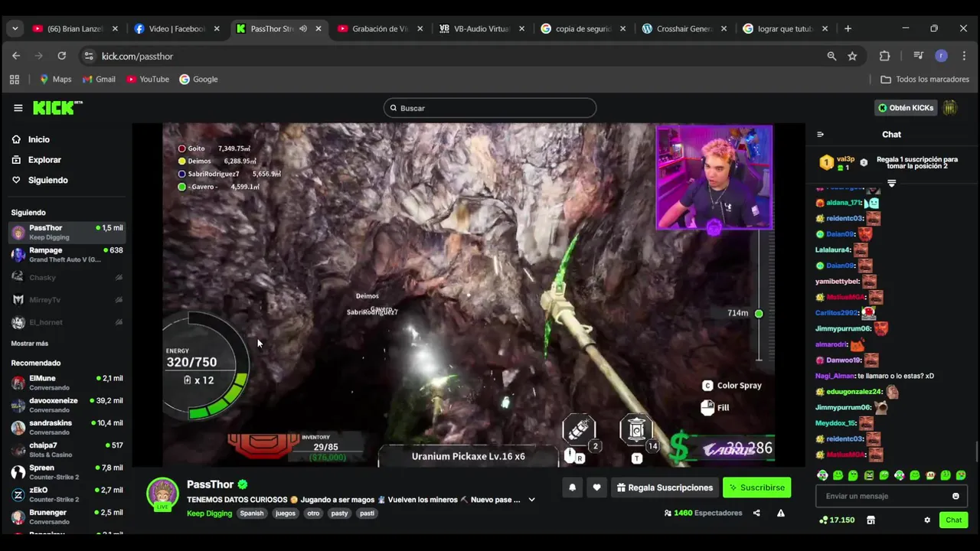
Task: Go back to previous page
Action: click(x=16, y=56)
